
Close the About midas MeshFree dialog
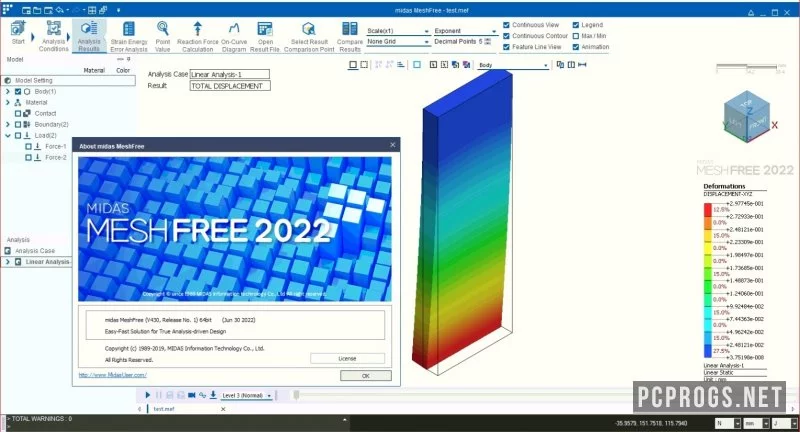pyautogui.click(x=392, y=145)
